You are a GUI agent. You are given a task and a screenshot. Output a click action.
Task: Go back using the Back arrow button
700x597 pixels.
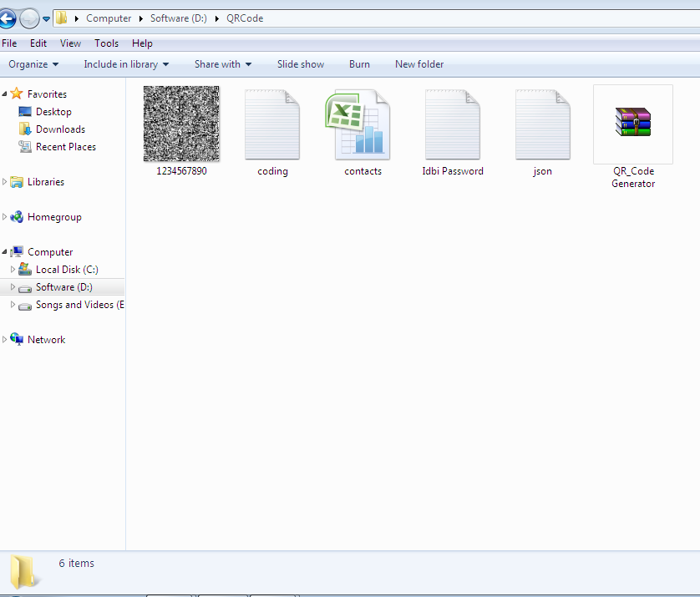click(7, 18)
